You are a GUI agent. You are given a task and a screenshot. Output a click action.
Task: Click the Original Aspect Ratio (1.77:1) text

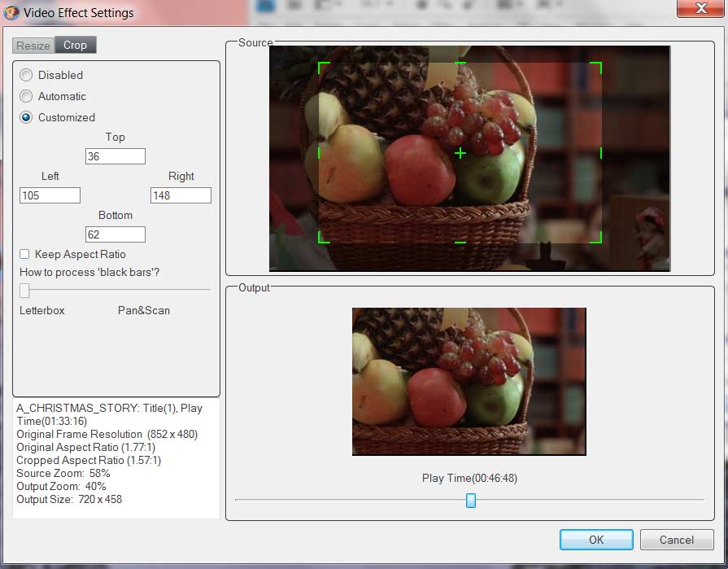[x=86, y=447]
